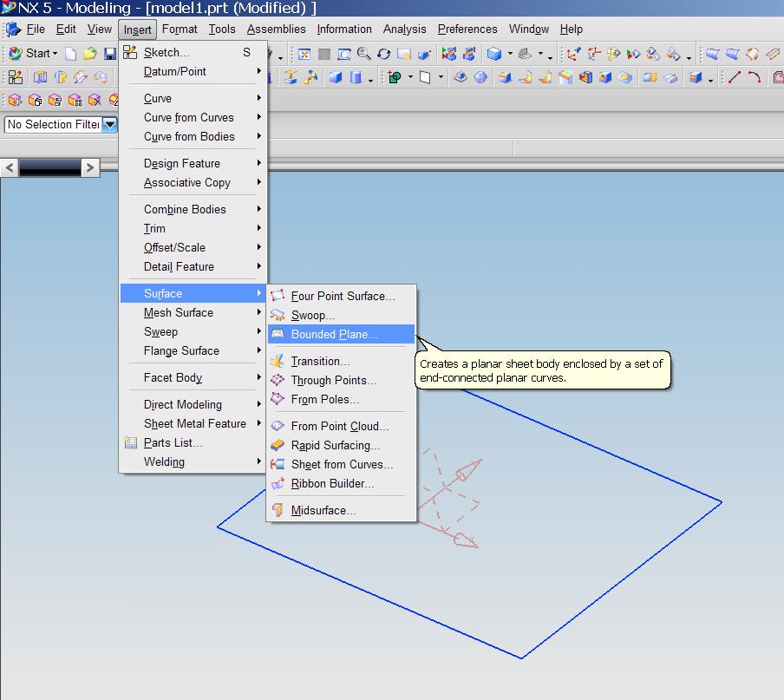Screen dimensions: 784x700
Task: Click the Rapid Surfacing icon
Action: [x=278, y=445]
